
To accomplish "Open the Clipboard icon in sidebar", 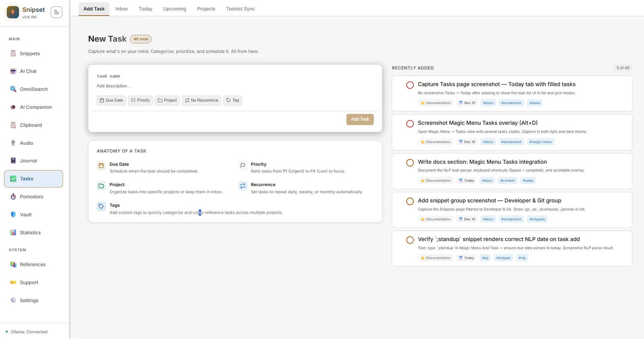I will (13, 125).
